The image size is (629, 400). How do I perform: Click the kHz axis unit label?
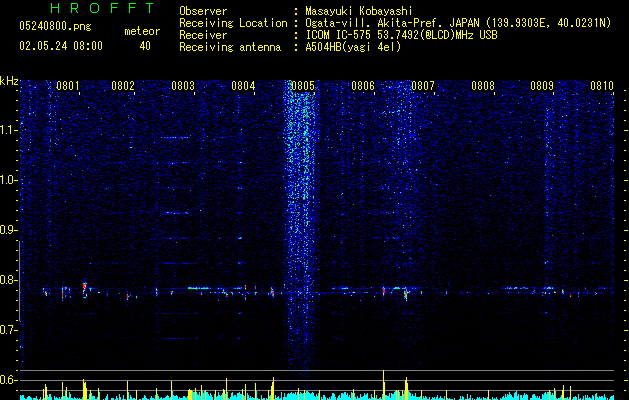point(9,81)
